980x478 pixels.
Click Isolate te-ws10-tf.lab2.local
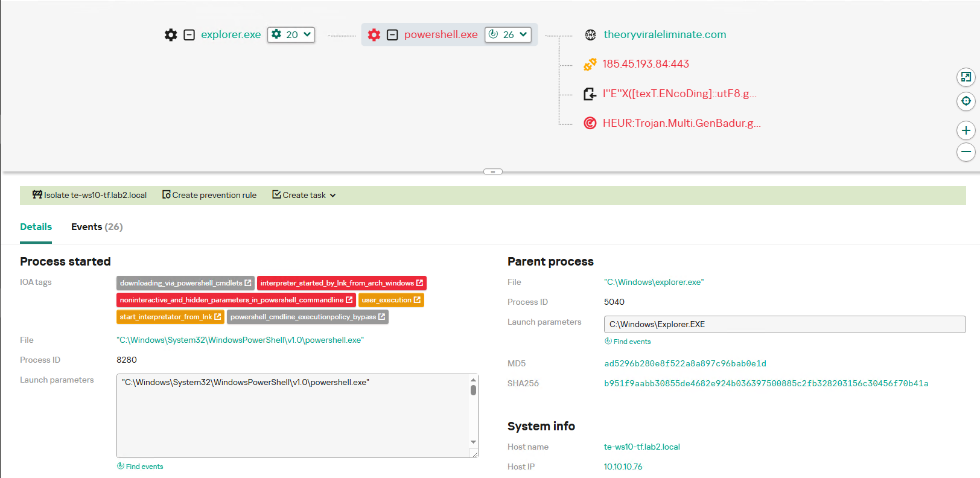(x=89, y=196)
